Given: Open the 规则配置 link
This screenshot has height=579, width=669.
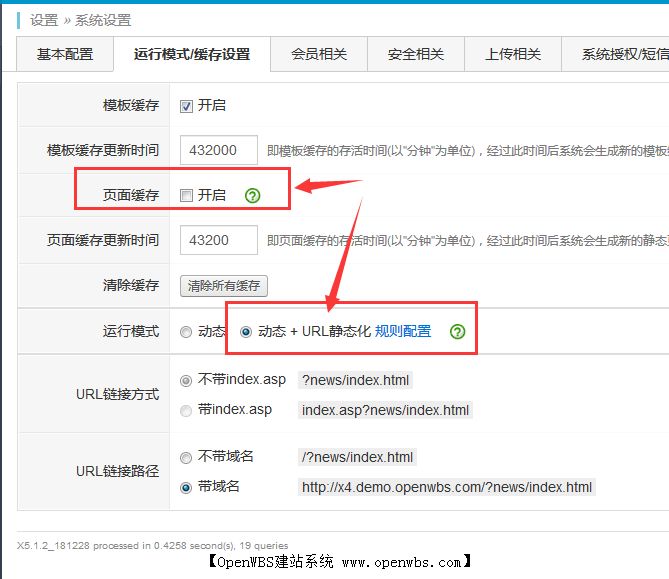Looking at the screenshot, I should [x=403, y=331].
